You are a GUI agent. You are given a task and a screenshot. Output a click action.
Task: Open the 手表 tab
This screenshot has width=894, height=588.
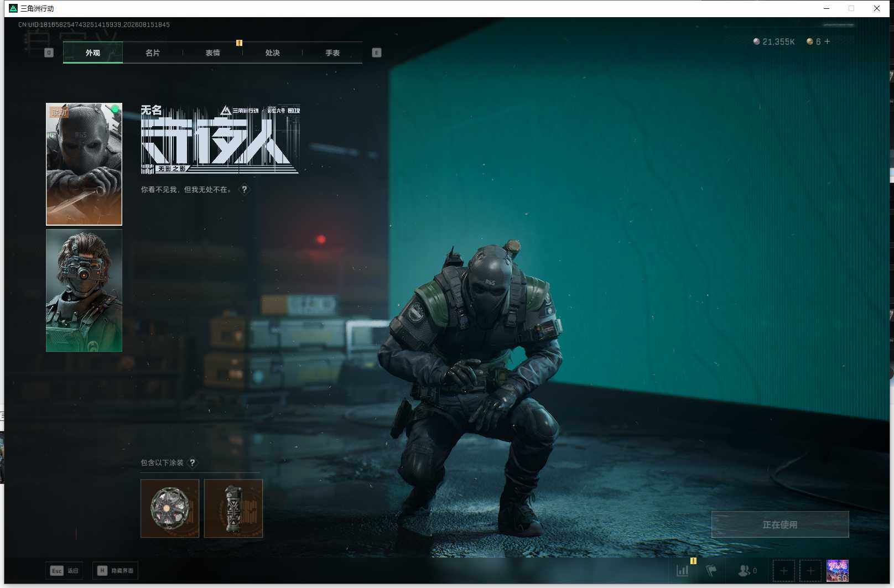[x=332, y=53]
